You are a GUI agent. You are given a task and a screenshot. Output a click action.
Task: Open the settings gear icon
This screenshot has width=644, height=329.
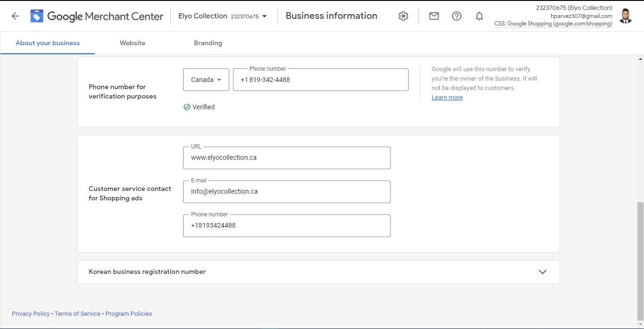[x=403, y=16]
